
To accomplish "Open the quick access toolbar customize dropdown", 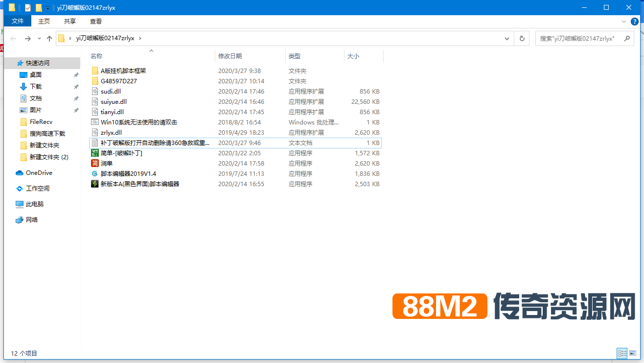I will [x=47, y=8].
